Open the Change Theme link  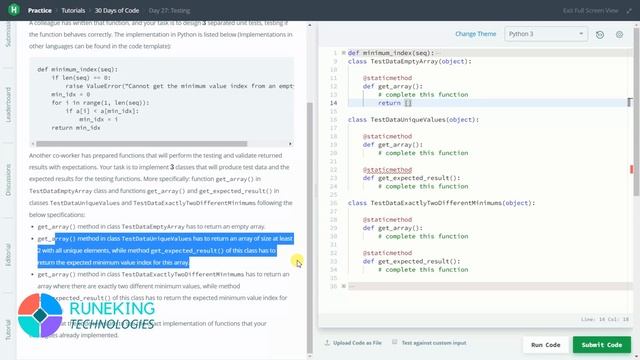coord(476,34)
